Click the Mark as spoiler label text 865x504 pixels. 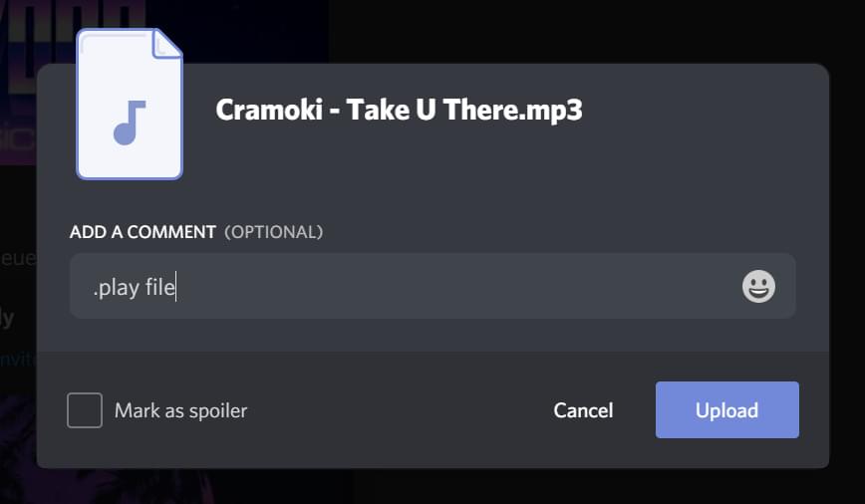[x=181, y=410]
